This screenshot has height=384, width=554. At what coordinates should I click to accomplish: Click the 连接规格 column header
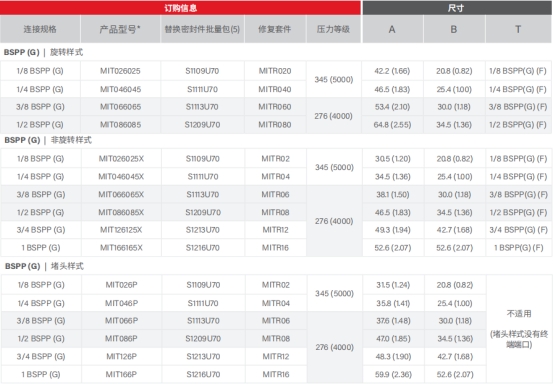40,29
